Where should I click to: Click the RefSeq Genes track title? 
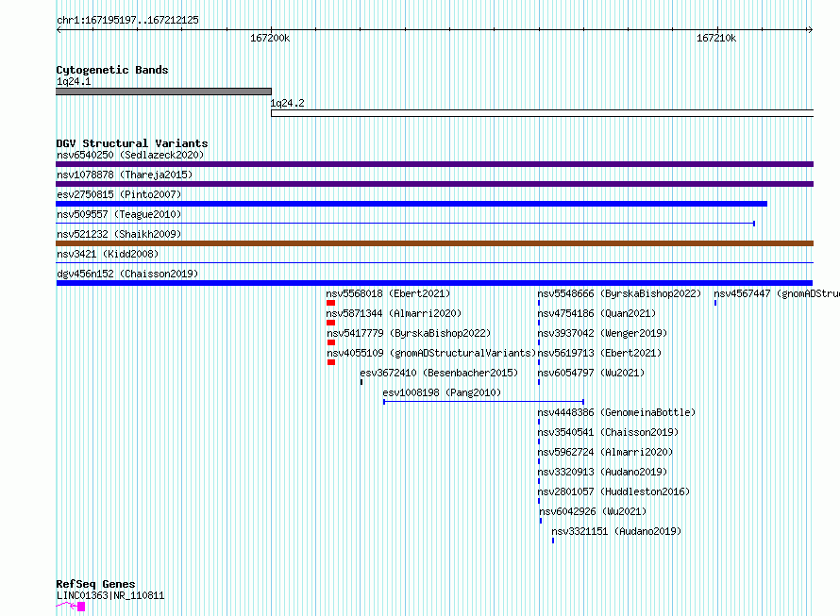[x=96, y=584]
